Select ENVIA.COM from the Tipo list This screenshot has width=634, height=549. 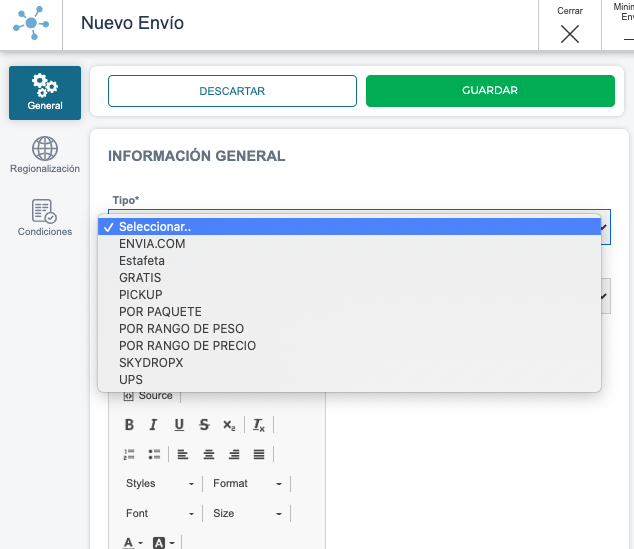click(x=349, y=244)
